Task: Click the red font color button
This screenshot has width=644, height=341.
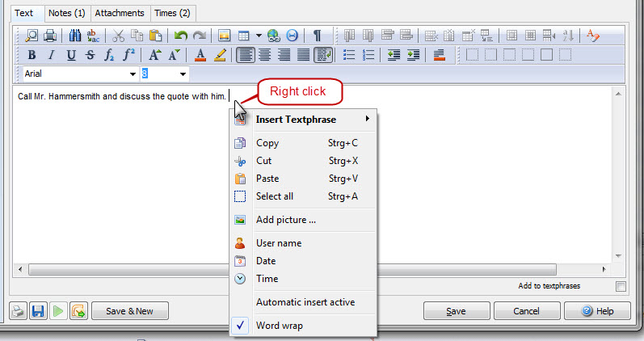Action: pyautogui.click(x=201, y=55)
